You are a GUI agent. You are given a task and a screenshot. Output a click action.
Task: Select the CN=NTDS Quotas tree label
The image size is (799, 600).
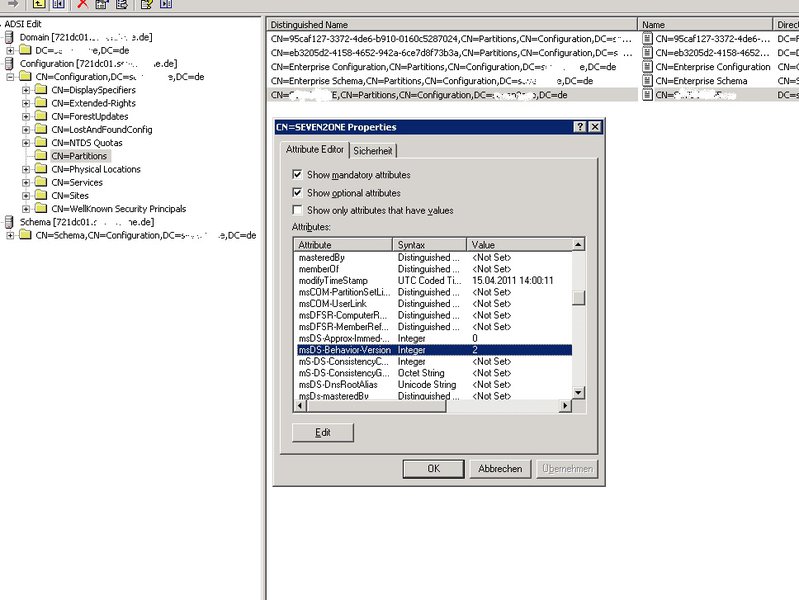point(87,143)
